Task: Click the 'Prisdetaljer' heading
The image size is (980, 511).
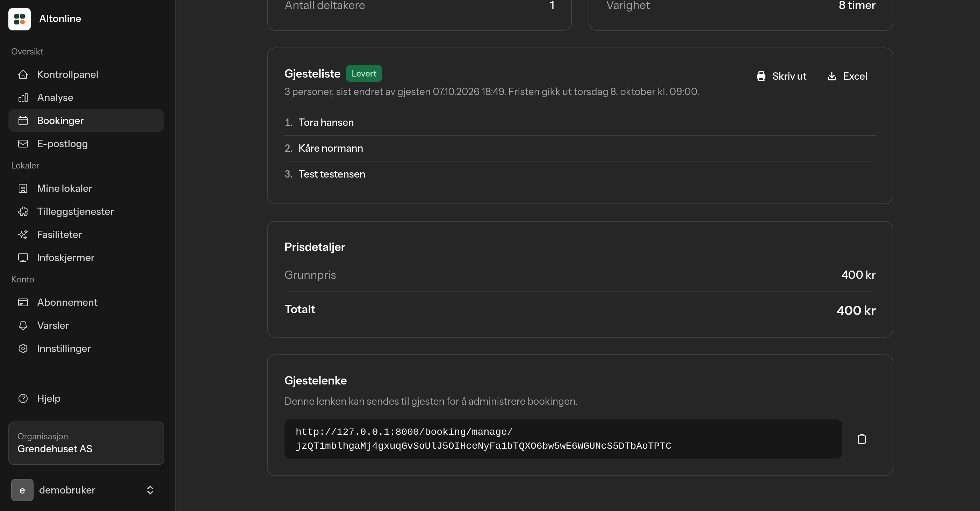Action: (x=315, y=247)
